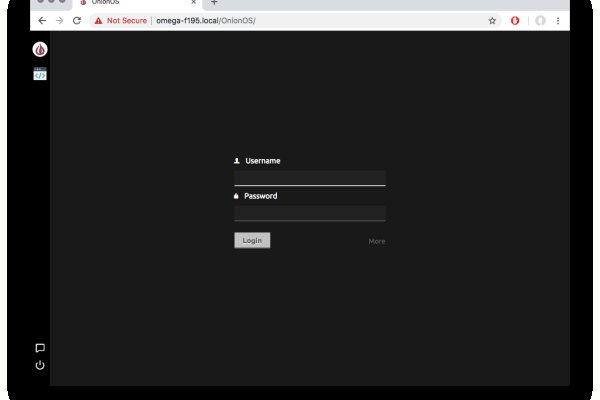
Task: Open the browser profile avatar
Action: 541,20
